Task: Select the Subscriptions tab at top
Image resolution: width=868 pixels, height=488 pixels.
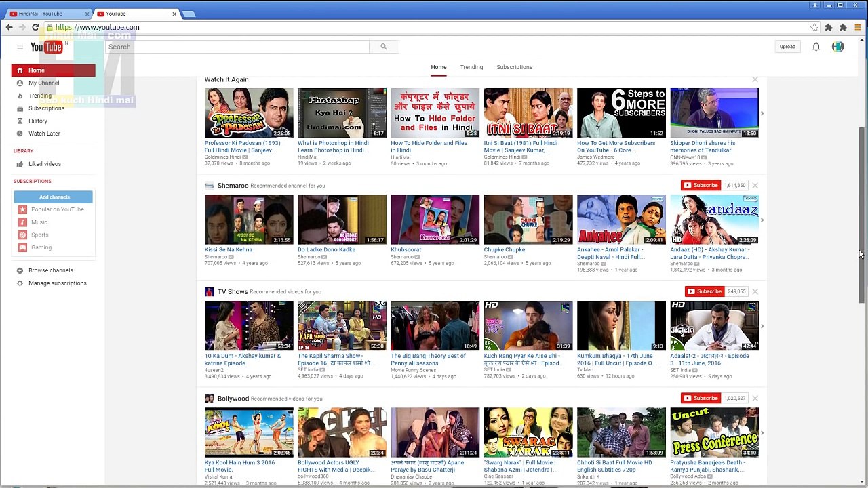Action: [x=515, y=67]
